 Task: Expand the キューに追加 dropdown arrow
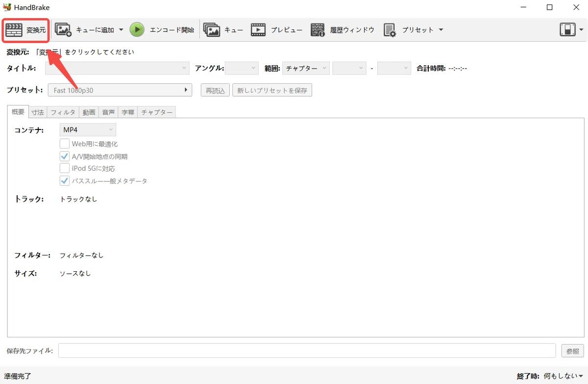(x=121, y=30)
